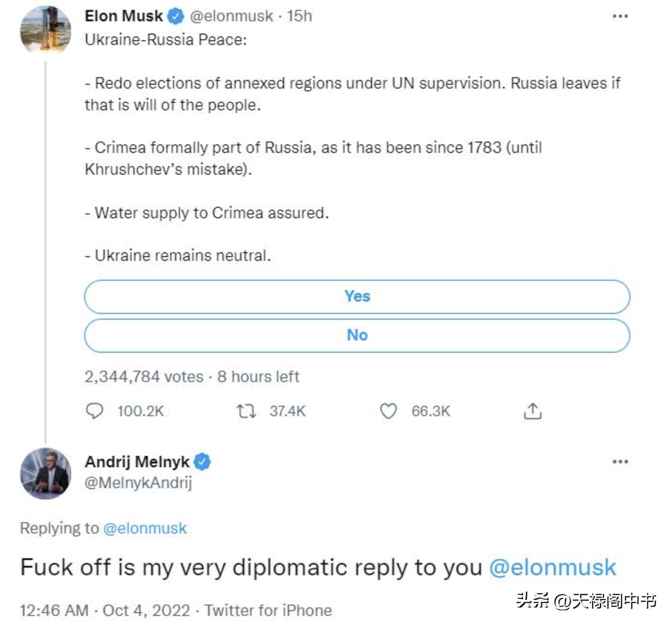The width and height of the screenshot is (672, 624).
Task: Open more options on Melnyk's reply
Action: click(620, 462)
